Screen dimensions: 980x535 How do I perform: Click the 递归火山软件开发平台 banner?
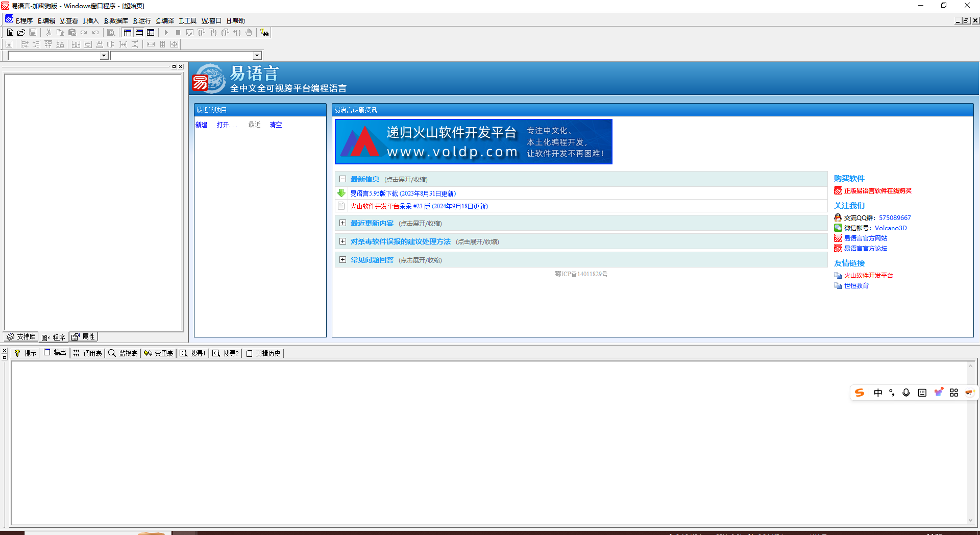click(474, 142)
